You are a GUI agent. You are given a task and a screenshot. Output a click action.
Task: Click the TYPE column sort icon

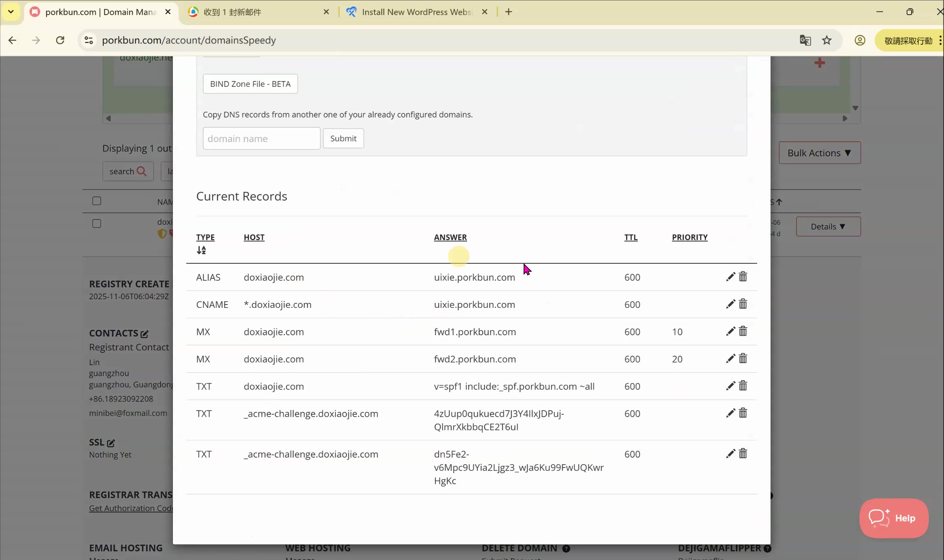coord(201,250)
